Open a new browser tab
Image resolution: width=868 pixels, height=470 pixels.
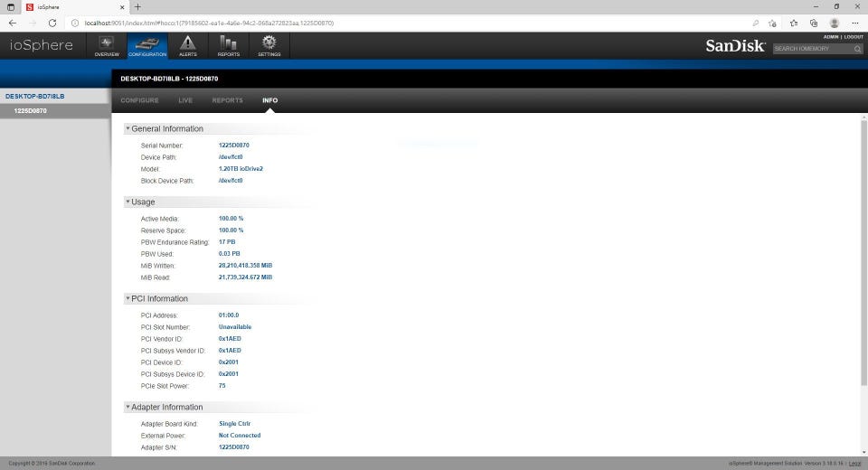(137, 7)
